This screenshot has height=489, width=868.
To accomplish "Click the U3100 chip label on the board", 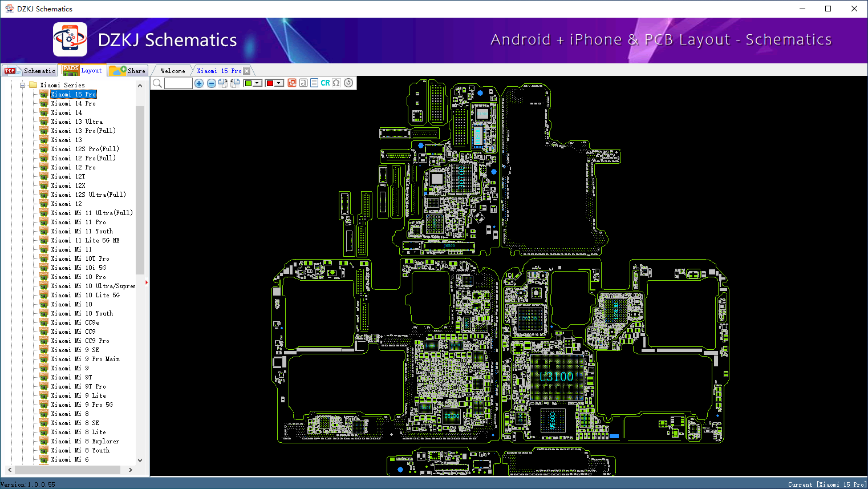I will coord(556,377).
